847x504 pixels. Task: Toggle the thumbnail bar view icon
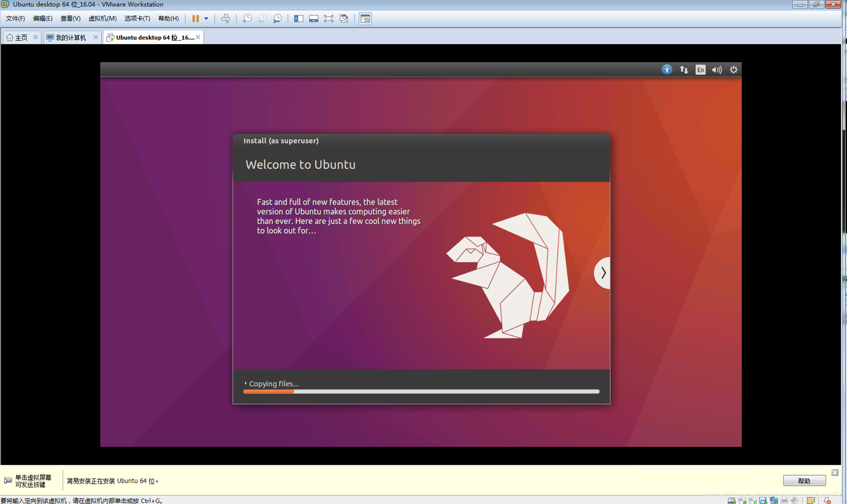pyautogui.click(x=314, y=19)
